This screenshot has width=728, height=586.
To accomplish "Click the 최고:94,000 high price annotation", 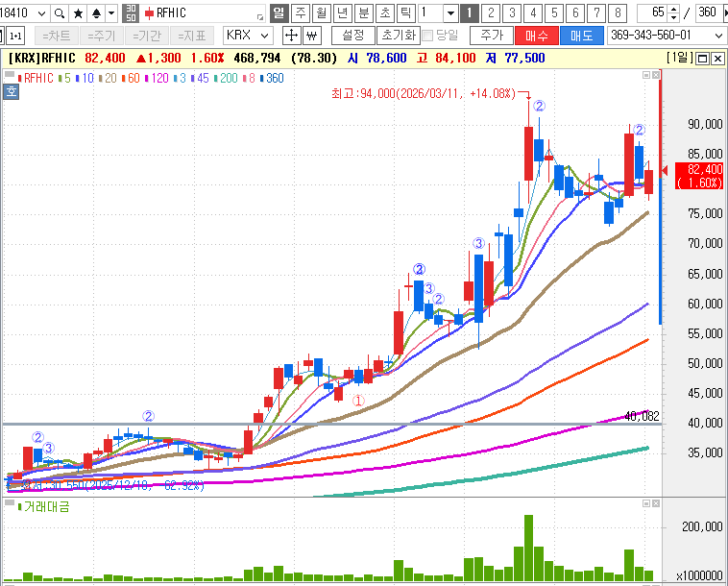I will pos(424,94).
